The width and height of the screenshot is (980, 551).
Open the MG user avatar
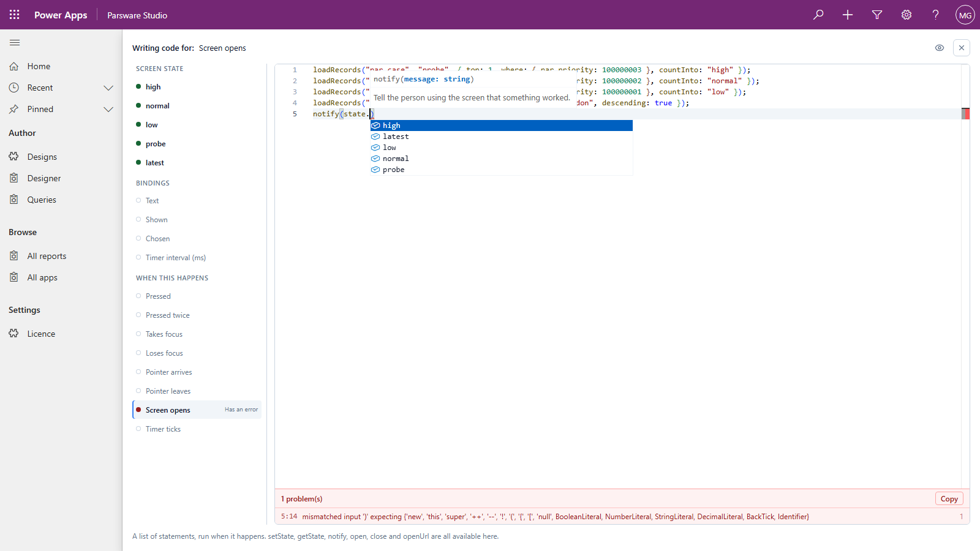(x=965, y=15)
